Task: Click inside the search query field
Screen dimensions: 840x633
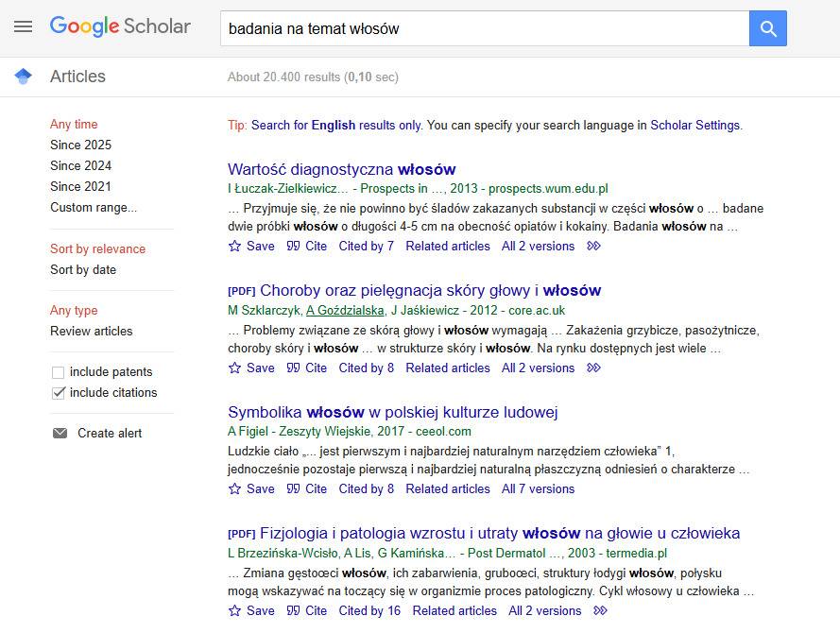Action: click(x=482, y=28)
